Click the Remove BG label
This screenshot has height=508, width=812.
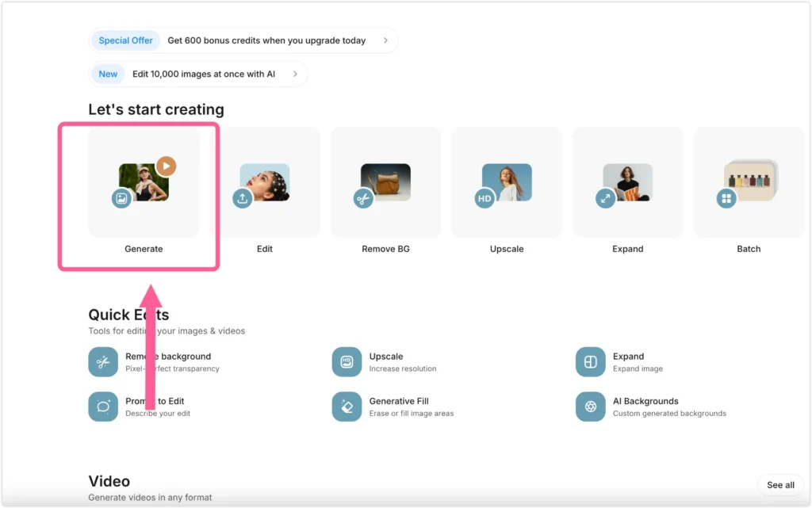[386, 249]
